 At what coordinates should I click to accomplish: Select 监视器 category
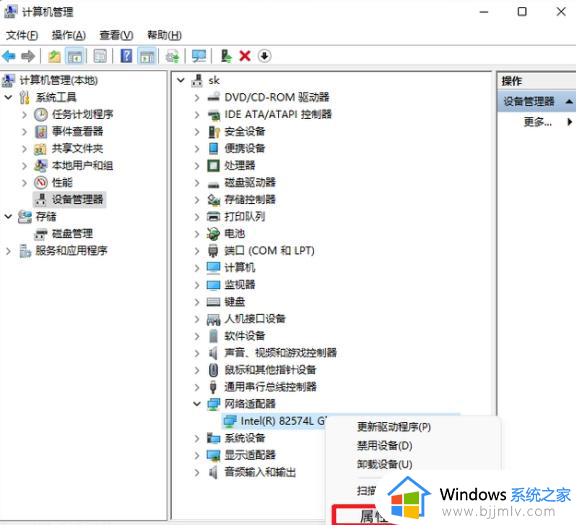tap(240, 285)
